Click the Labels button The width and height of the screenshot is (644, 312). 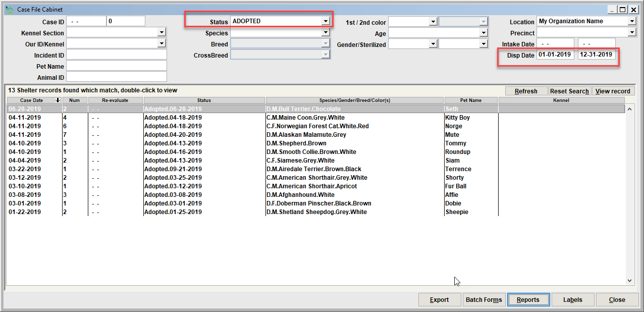(x=572, y=299)
